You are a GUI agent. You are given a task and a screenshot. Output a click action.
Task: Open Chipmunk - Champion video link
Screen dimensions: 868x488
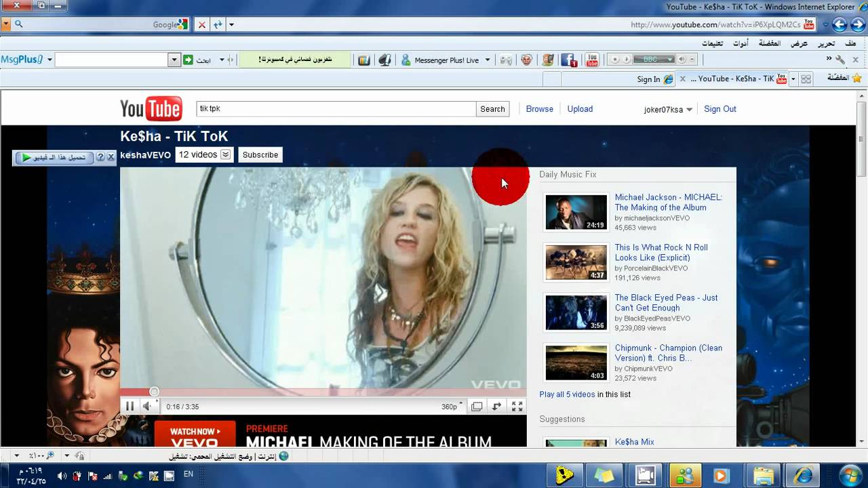669,352
